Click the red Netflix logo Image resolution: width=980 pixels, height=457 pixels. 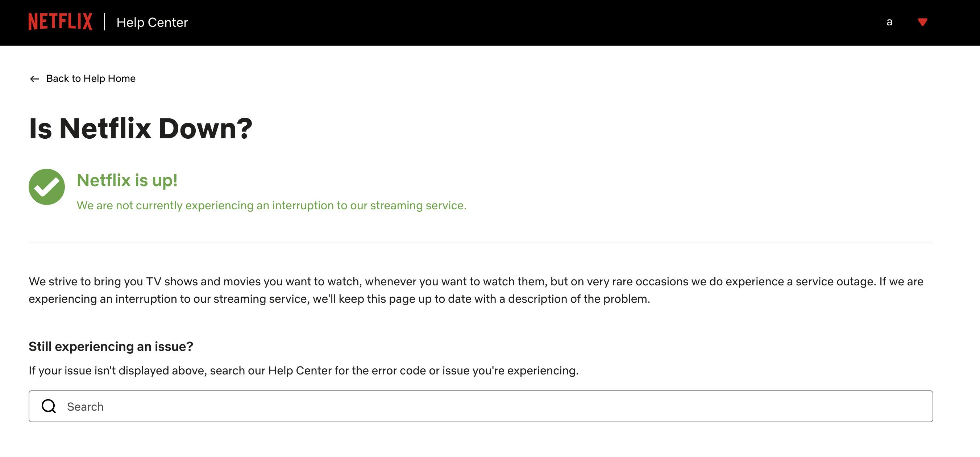pos(60,22)
